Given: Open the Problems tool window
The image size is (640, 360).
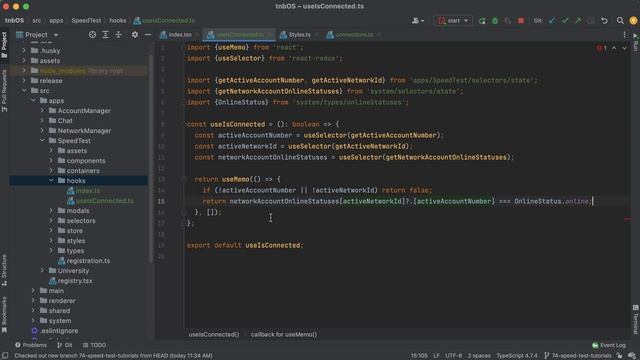Looking at the screenshot, I should (31, 345).
